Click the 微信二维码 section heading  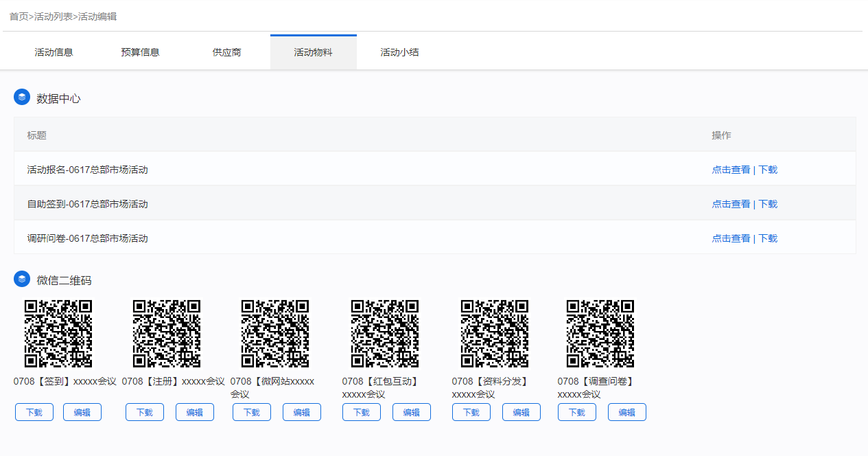[x=64, y=280]
